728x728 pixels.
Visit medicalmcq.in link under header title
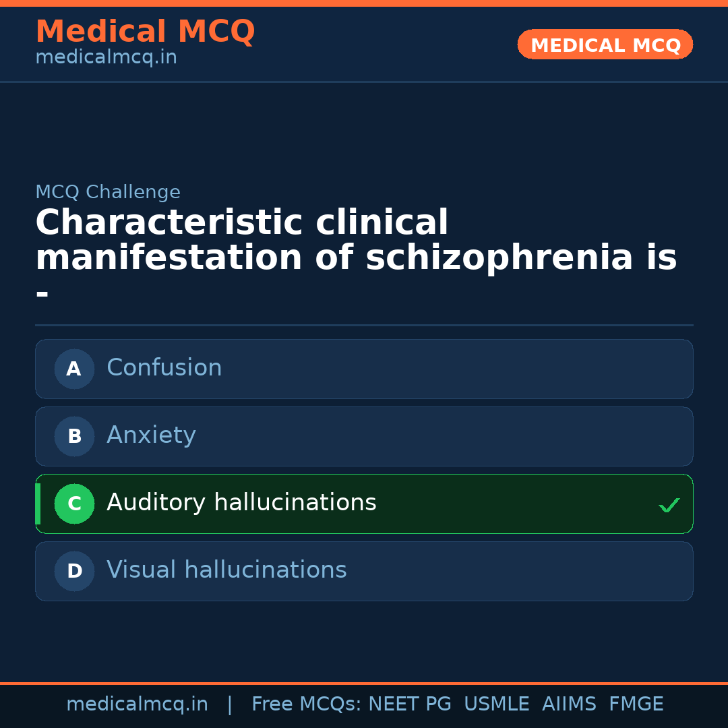tap(106, 58)
